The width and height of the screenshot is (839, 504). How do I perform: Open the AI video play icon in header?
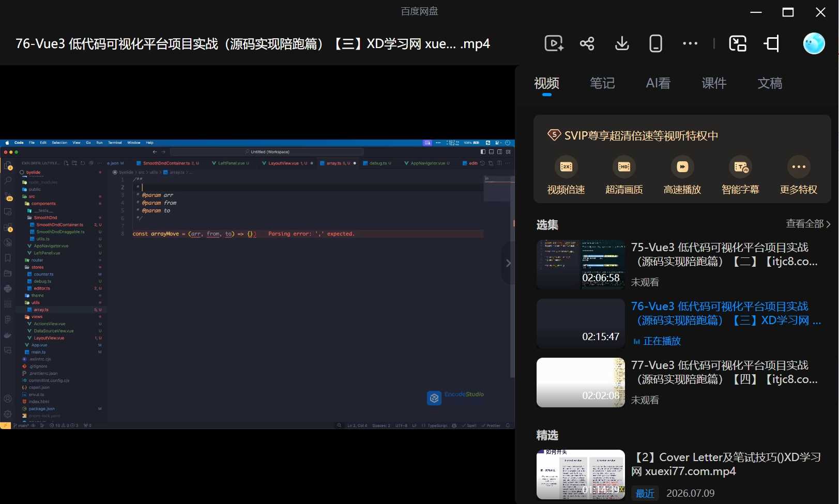tap(554, 43)
